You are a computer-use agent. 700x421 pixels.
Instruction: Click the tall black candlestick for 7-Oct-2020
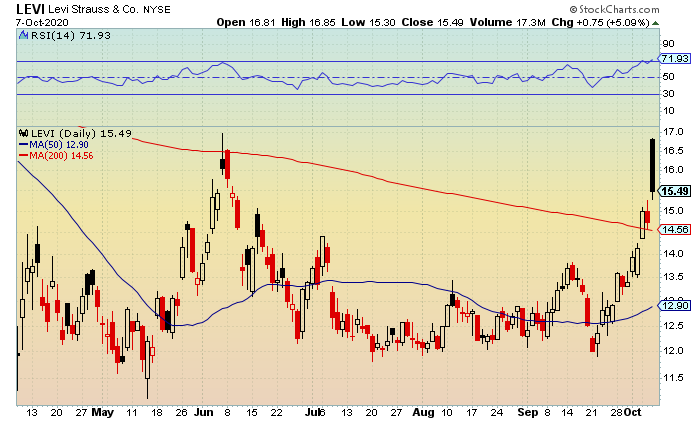point(652,166)
